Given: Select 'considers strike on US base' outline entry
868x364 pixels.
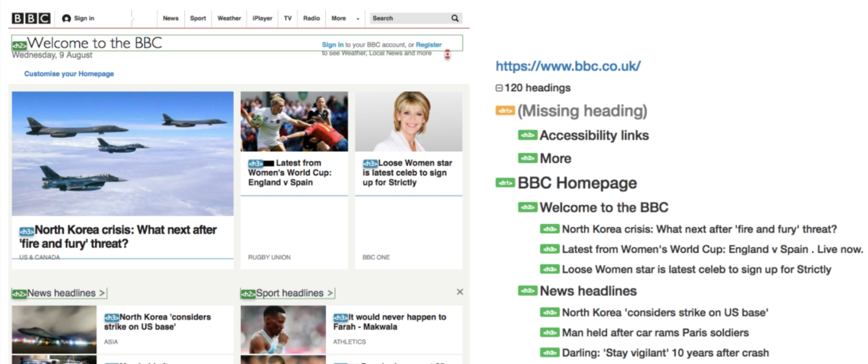Looking at the screenshot, I should [x=665, y=313].
